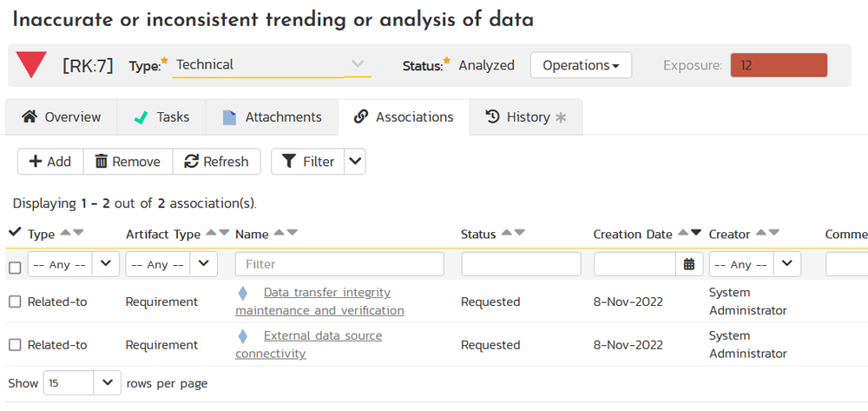This screenshot has width=868, height=411.
Task: Click the red risk triangle icon
Action: pos(33,65)
